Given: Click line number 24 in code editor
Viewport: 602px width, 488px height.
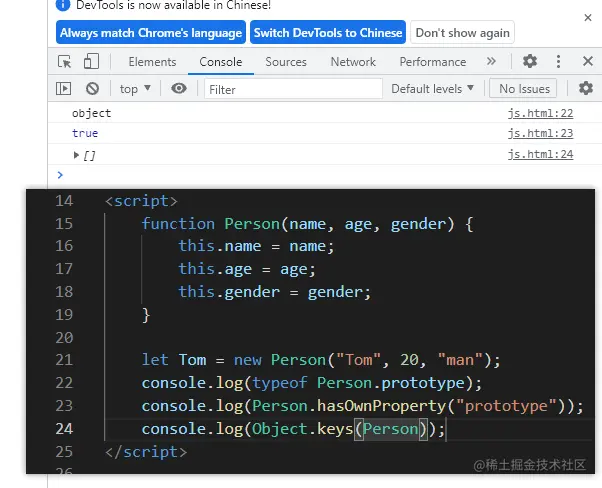Looking at the screenshot, I should point(64,428).
